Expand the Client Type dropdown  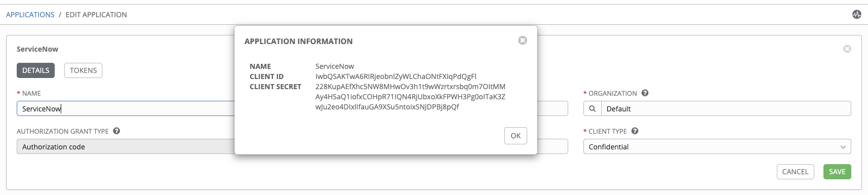[x=717, y=146]
